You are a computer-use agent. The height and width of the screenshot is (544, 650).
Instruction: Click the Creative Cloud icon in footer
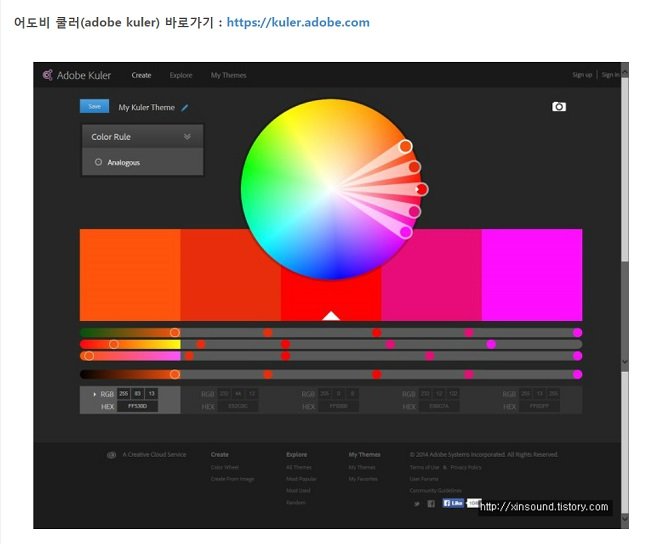tap(111, 455)
